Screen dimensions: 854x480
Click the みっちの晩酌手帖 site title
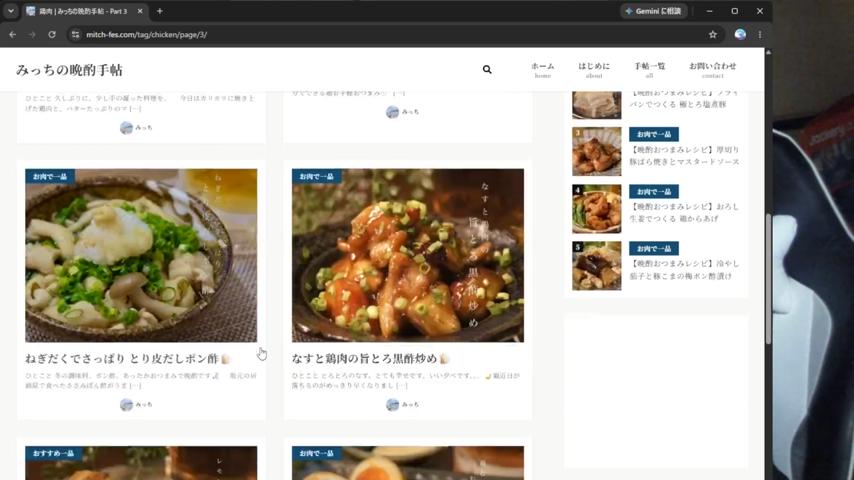coord(69,70)
